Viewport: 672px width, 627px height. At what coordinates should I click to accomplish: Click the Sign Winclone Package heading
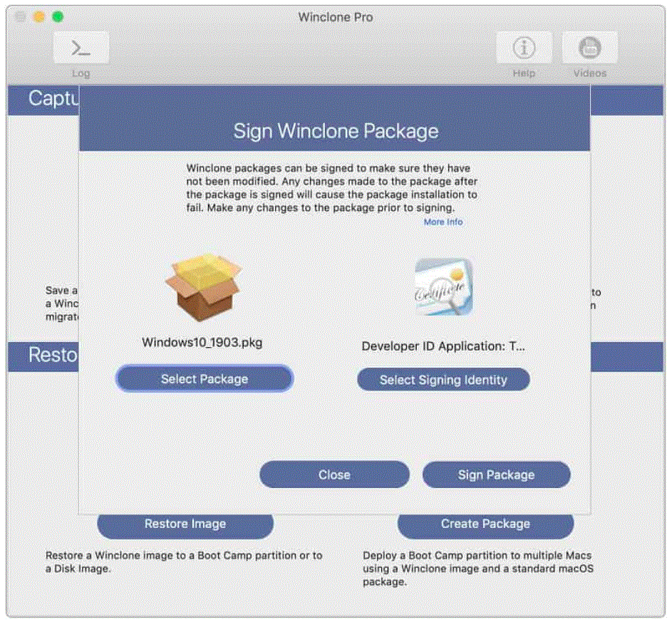(336, 131)
